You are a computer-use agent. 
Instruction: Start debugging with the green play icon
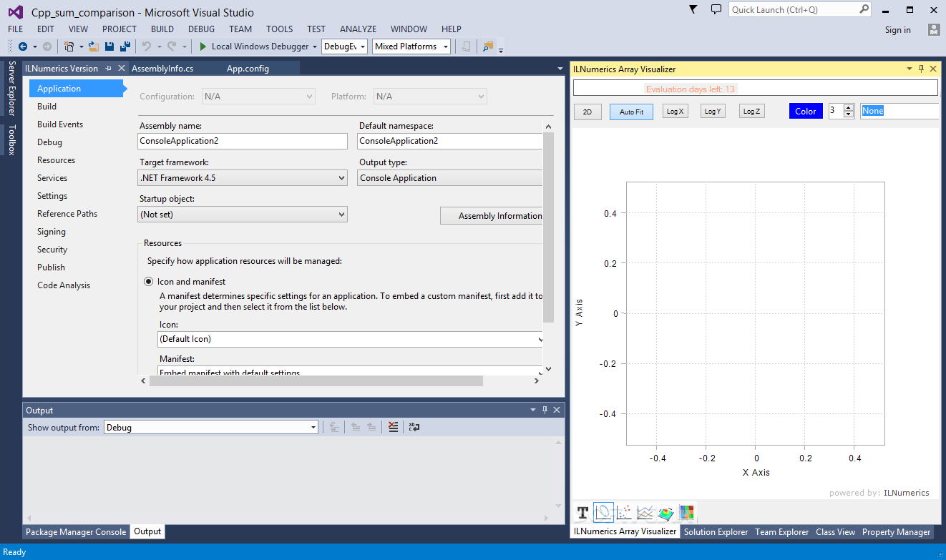[x=203, y=46]
